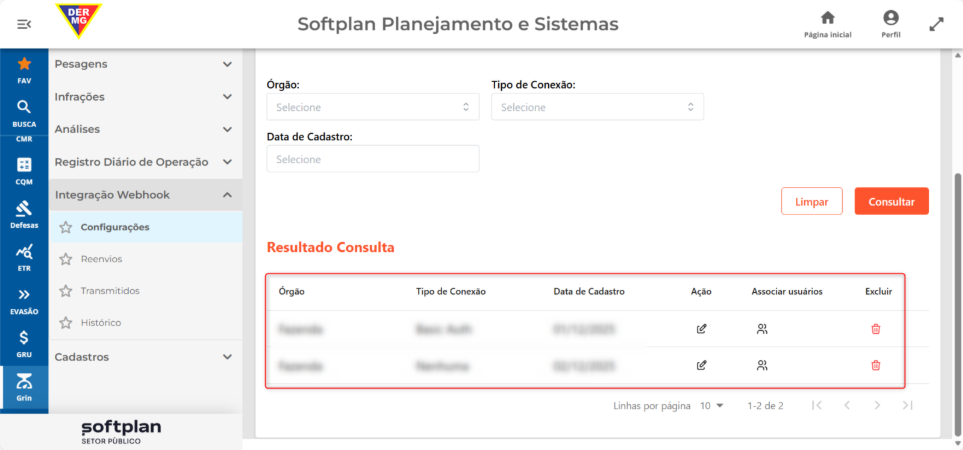This screenshot has width=963, height=450.
Task: Select the Configurações menu item
Action: 146,227
